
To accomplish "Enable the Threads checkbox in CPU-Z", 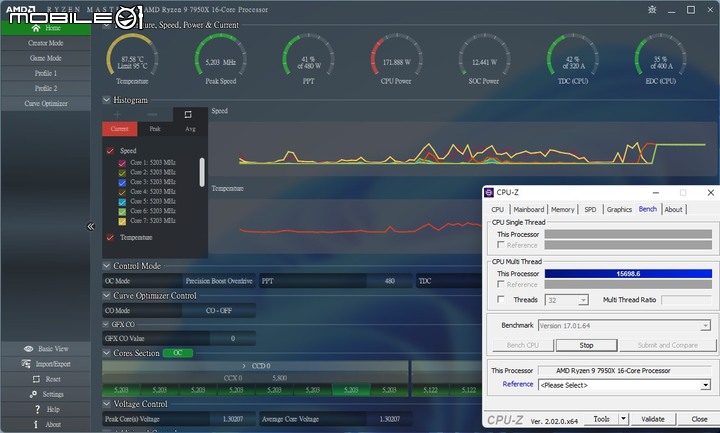I will pos(501,299).
